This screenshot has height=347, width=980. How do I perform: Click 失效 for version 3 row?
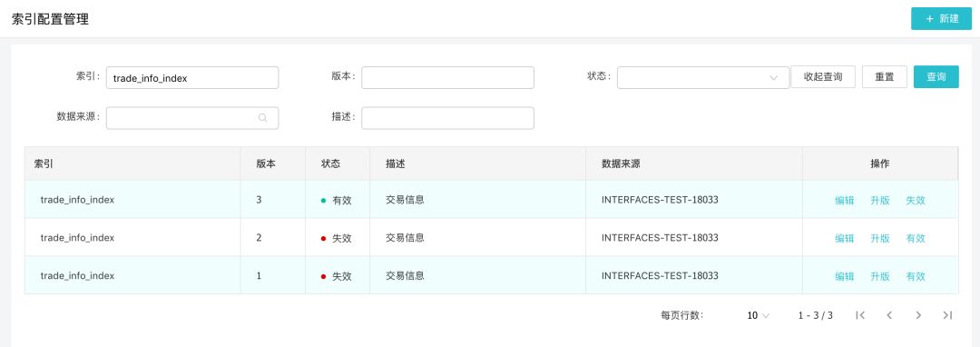point(916,201)
